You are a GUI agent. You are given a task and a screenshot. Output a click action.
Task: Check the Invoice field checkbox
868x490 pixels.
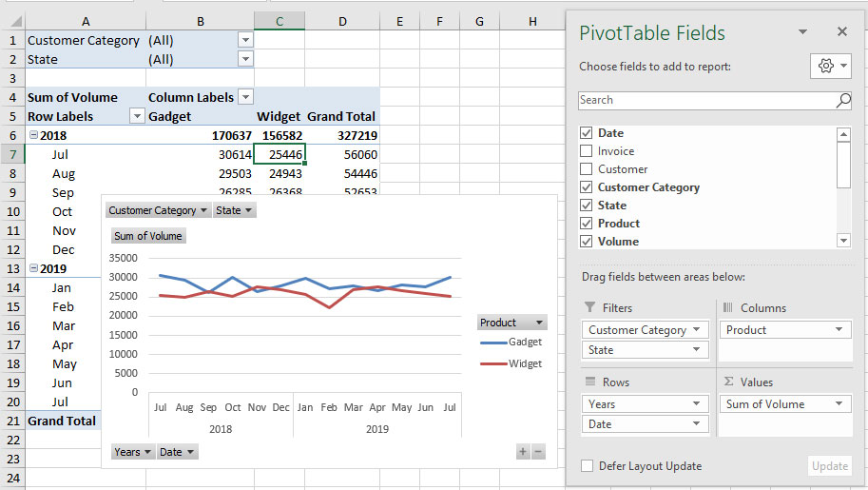(586, 150)
